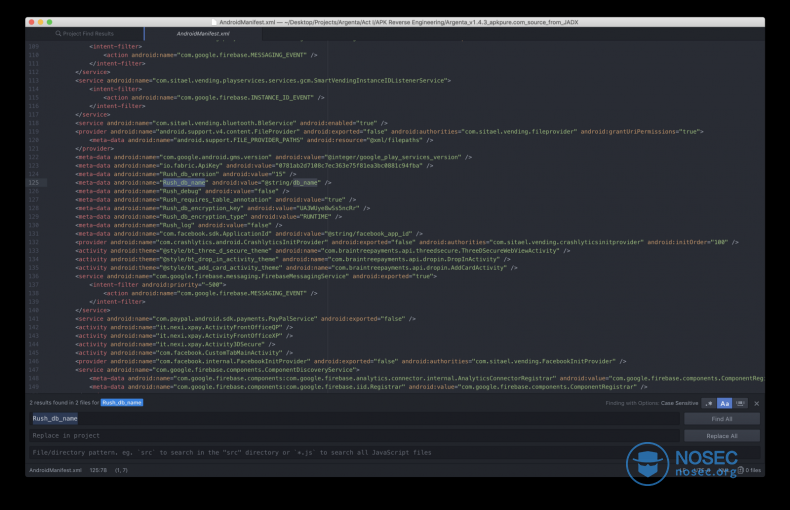The image size is (790, 510).
Task: Click the FILE_PROVIDER_PATHS meta-data text
Action: [x=239, y=140]
